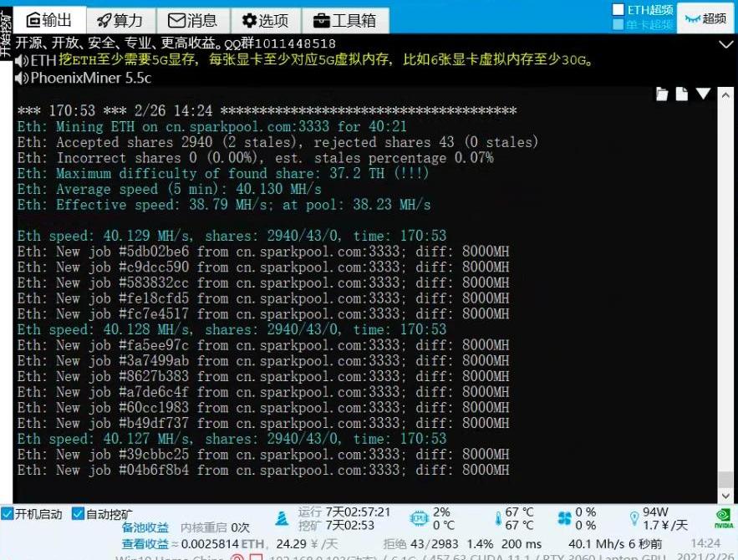This screenshot has height=560, width=738.
Task: Click the 'New job #04b6f8b4' log line
Action: point(263,470)
